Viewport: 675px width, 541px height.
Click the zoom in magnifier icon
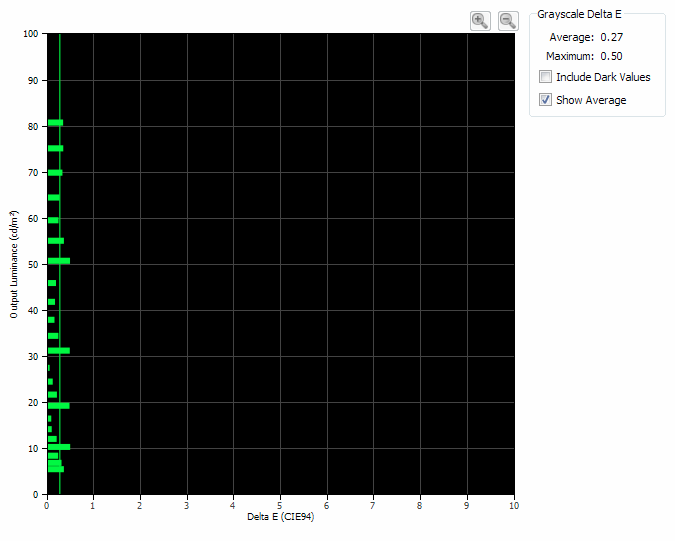(x=480, y=21)
